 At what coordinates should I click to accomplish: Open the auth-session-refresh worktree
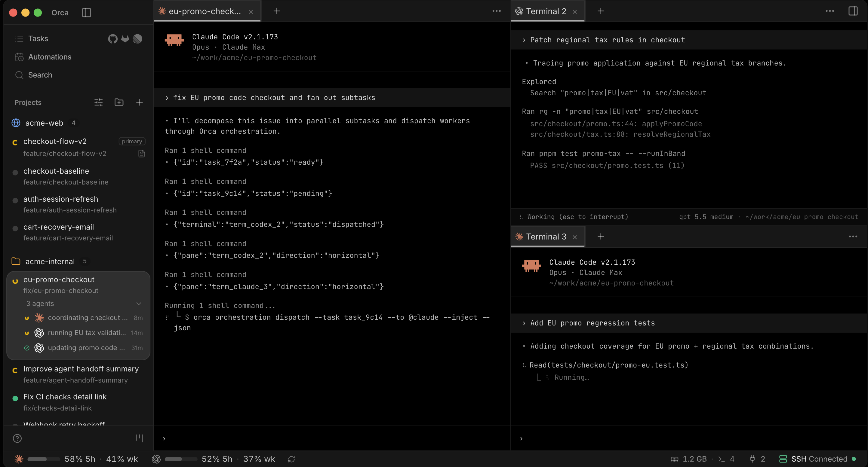point(78,204)
